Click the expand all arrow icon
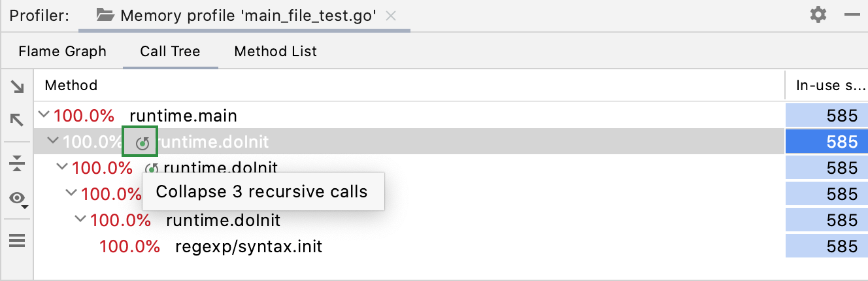 [x=17, y=86]
